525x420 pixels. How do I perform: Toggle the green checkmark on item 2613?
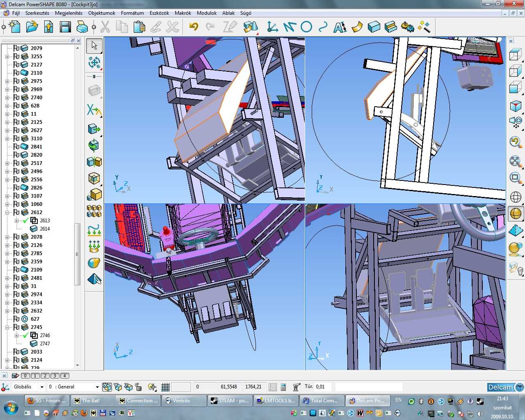pos(25,221)
